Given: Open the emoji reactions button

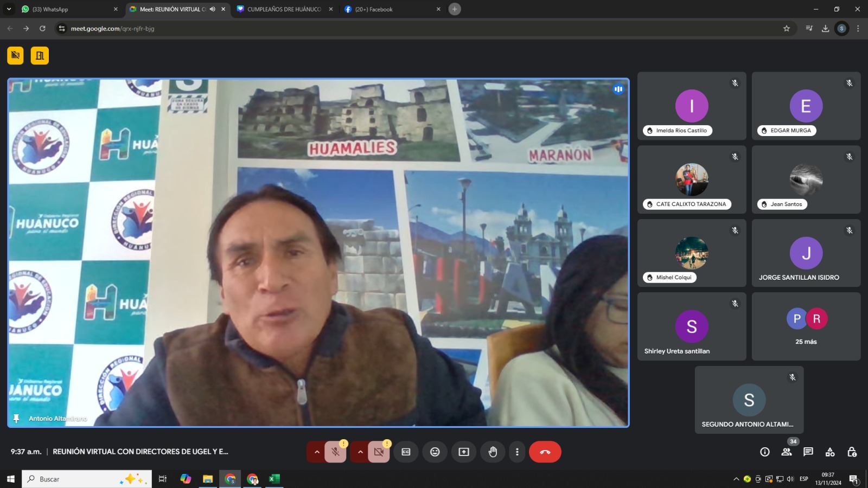Looking at the screenshot, I should [435, 452].
